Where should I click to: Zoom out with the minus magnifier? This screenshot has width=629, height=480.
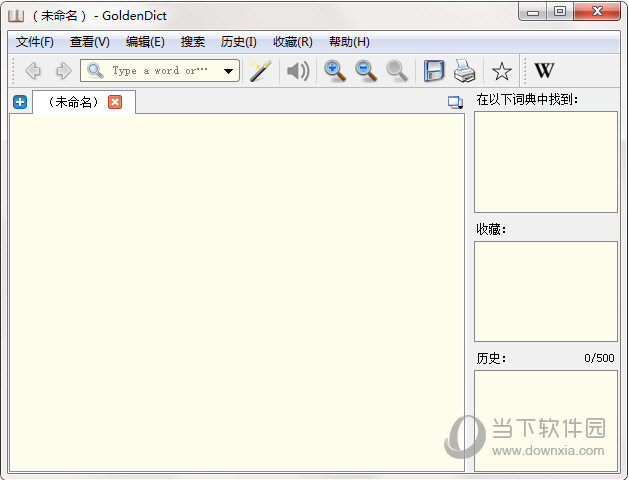pyautogui.click(x=366, y=71)
